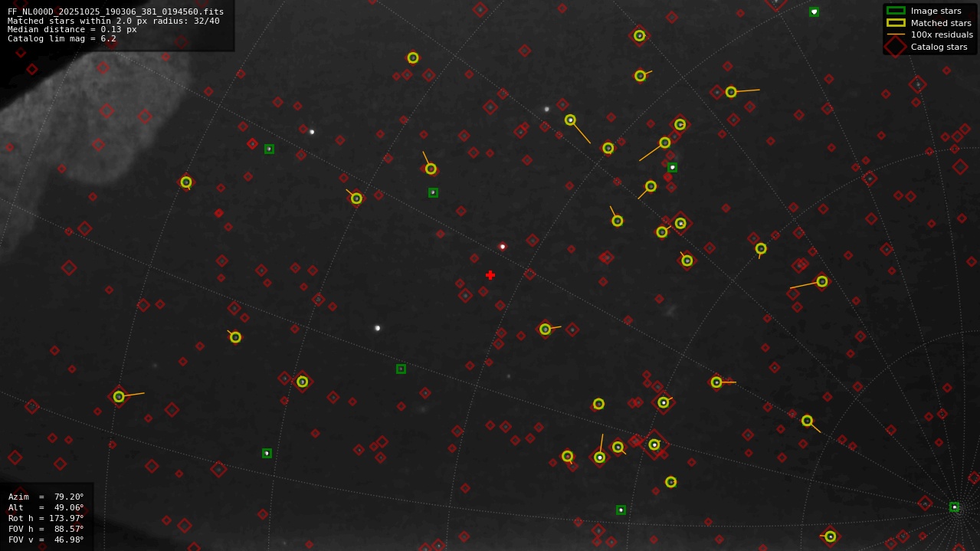Screen dimensions: 980x551
Task: Pick the leftmost yellow matched star circle
Action: (119, 396)
